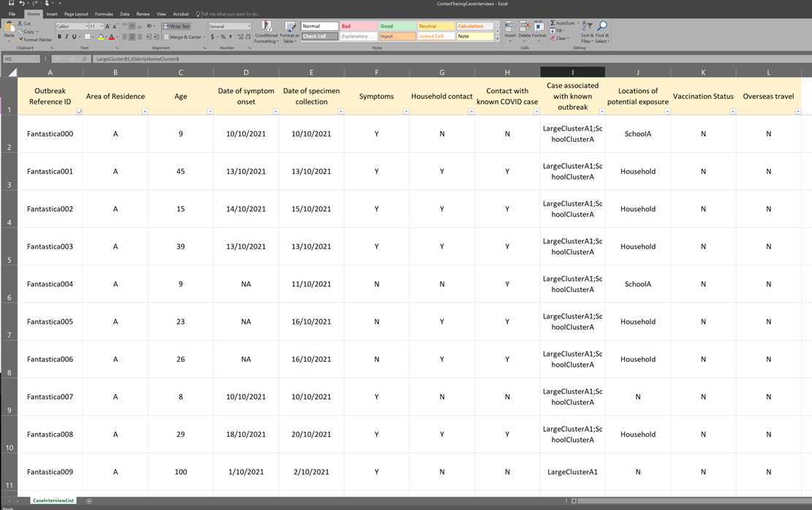Click the Format cells icon
Screen dimensions: 812x510
539,26
